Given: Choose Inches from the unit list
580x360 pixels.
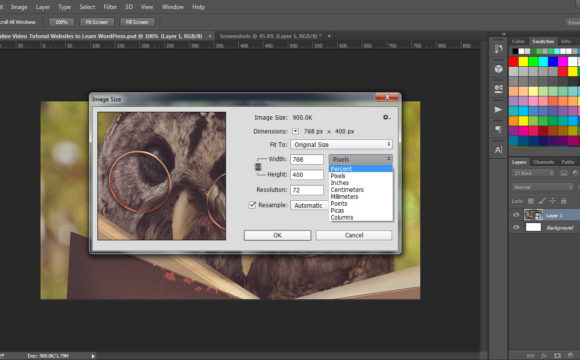Looking at the screenshot, I should tap(361, 183).
